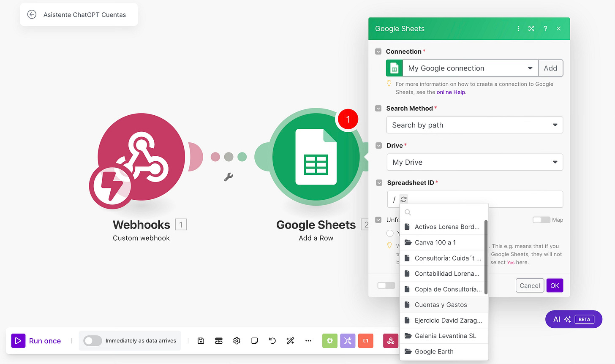
Task: Toggle the Connection field checkbox
Action: click(x=378, y=52)
